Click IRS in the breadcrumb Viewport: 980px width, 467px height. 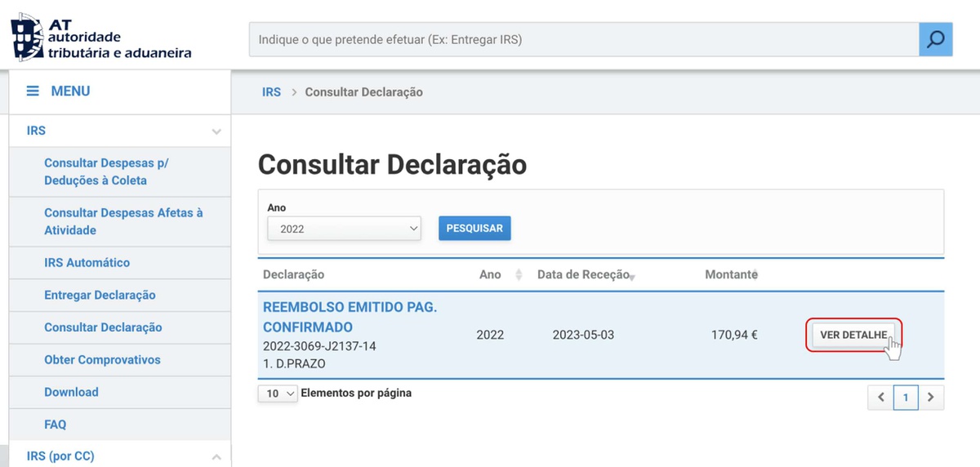(x=271, y=92)
